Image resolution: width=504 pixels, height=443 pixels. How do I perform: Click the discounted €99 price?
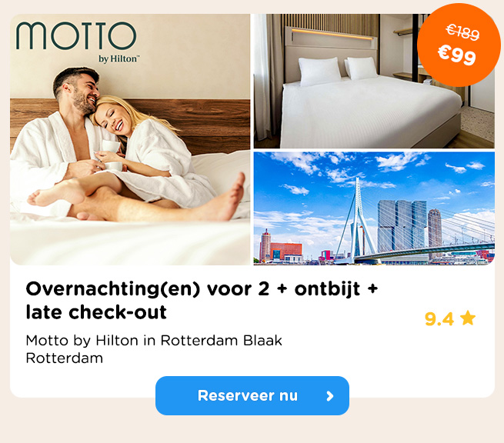(x=457, y=55)
